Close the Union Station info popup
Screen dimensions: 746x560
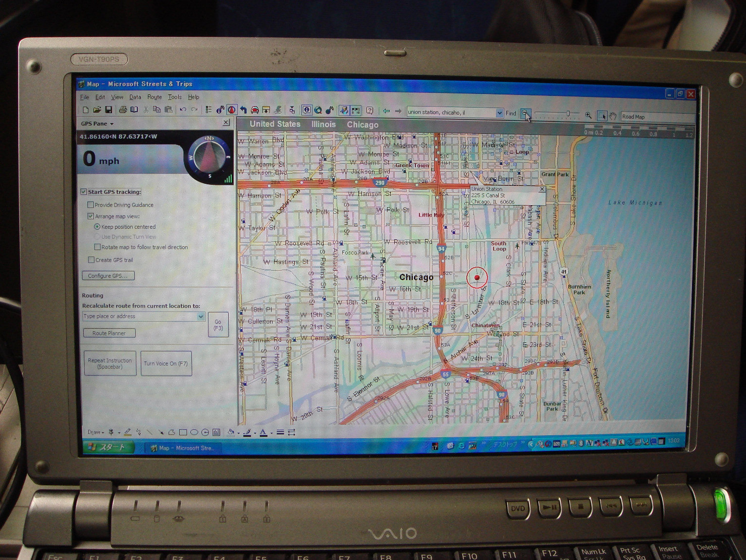[542, 189]
